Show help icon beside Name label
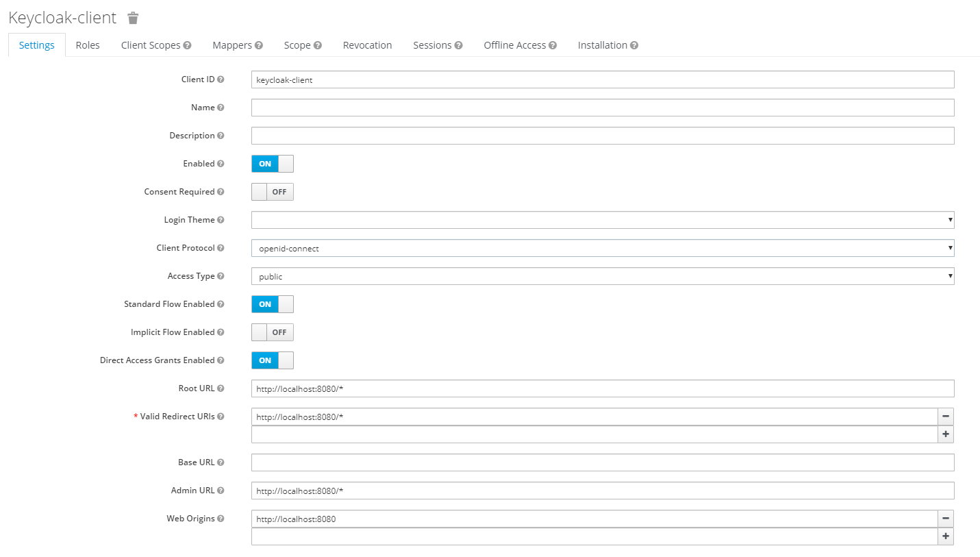 221,108
